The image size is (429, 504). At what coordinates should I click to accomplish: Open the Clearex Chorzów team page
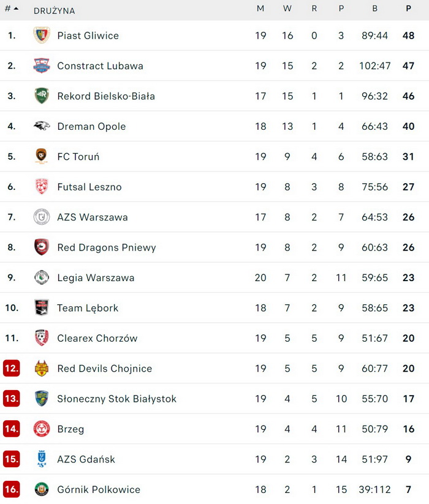coord(97,338)
